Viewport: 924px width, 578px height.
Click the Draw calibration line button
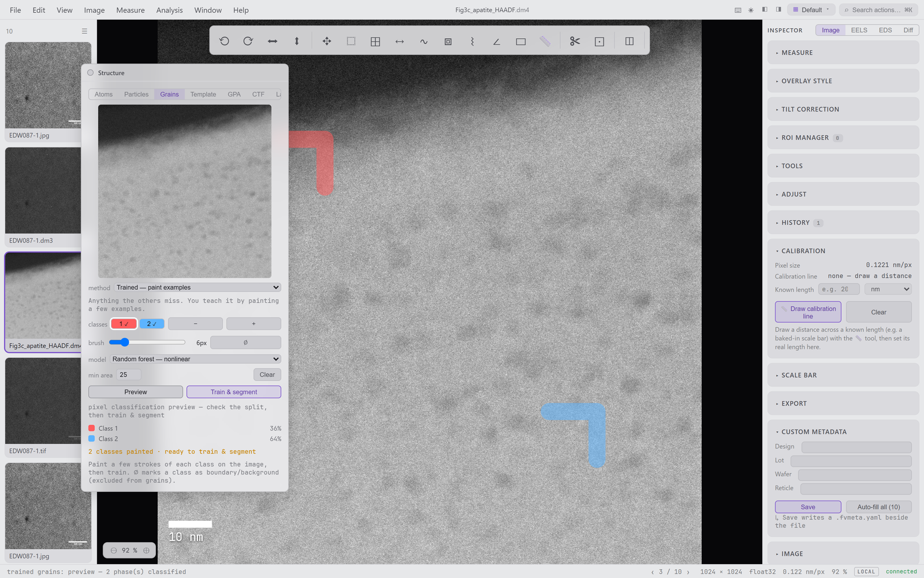click(x=808, y=312)
